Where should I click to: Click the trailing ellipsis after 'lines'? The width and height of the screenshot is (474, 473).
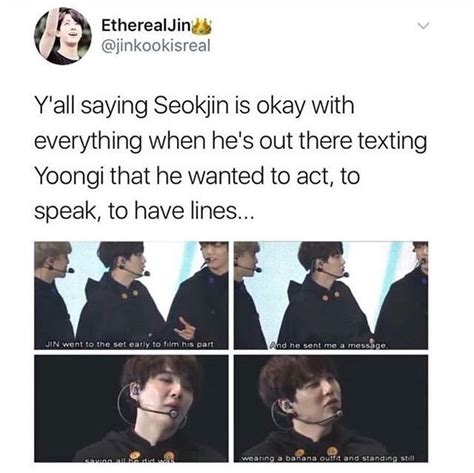(245, 215)
